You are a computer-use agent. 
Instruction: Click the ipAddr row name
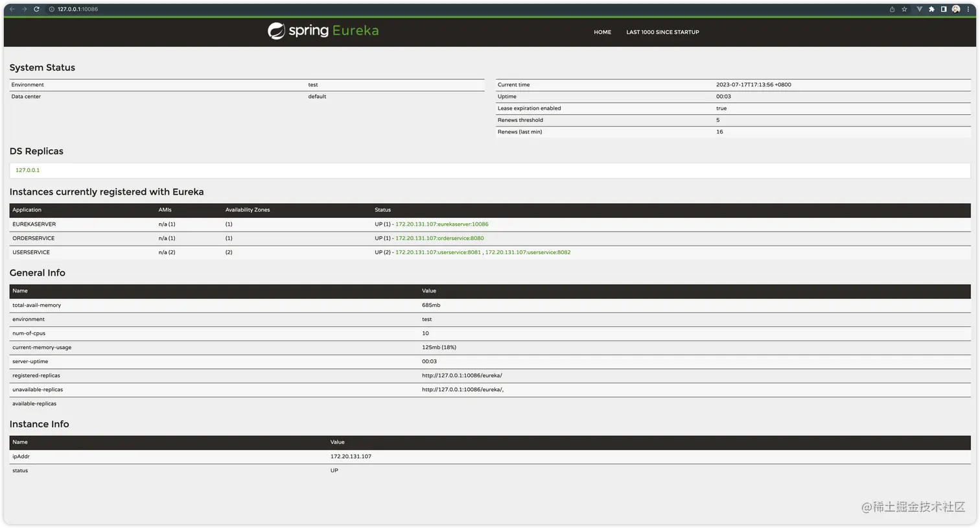21,456
